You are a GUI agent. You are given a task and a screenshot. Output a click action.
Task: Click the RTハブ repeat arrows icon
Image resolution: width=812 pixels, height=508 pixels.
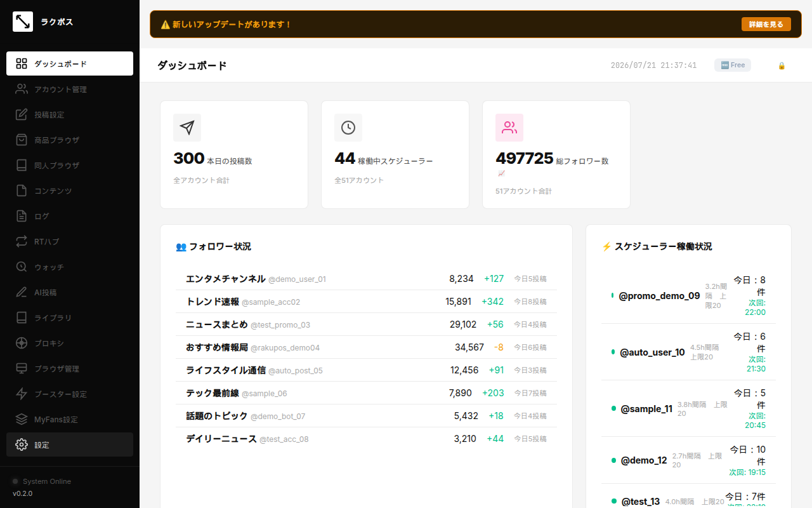click(x=22, y=241)
